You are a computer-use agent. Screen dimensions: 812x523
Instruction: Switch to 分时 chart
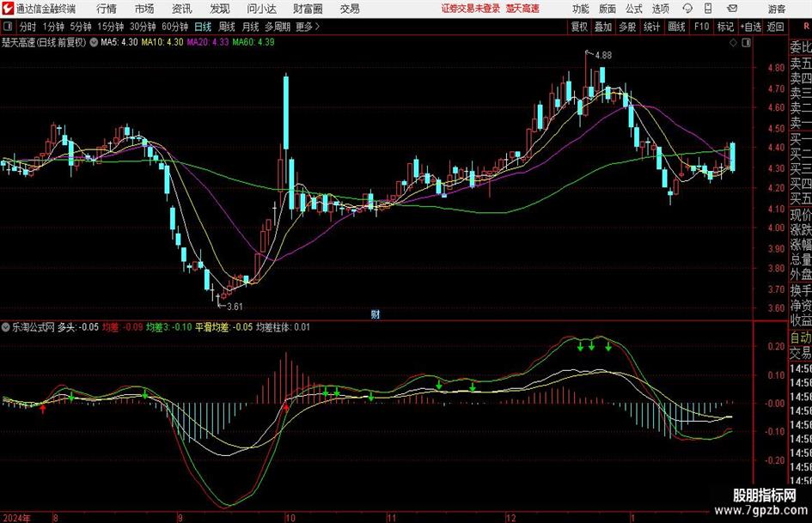pos(28,27)
